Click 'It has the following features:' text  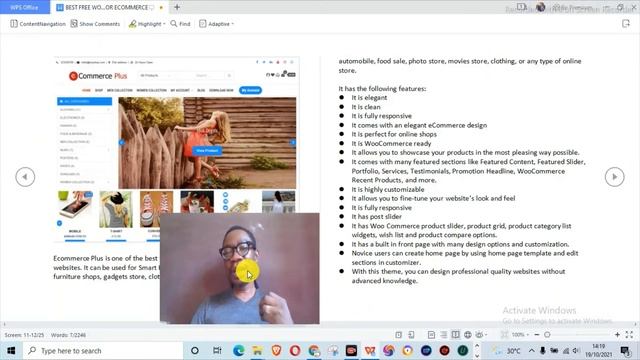pos(382,89)
